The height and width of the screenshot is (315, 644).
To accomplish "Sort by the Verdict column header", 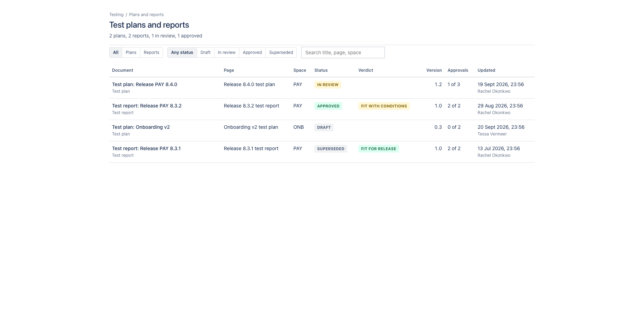I will coord(366,70).
